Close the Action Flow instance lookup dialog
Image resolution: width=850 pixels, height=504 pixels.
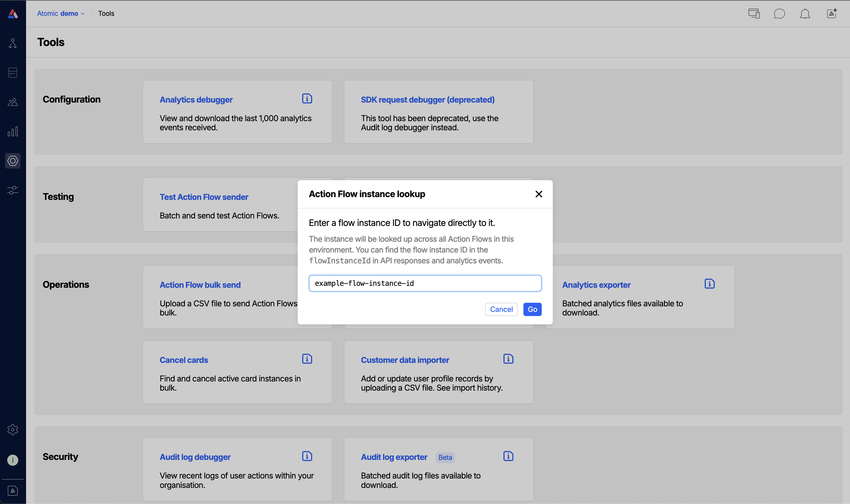pyautogui.click(x=539, y=194)
